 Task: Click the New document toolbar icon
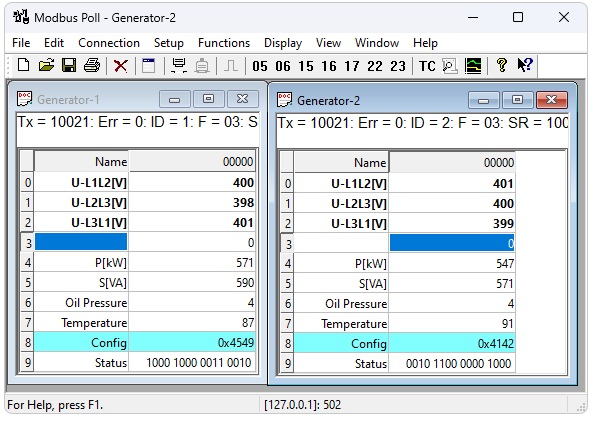(23, 65)
